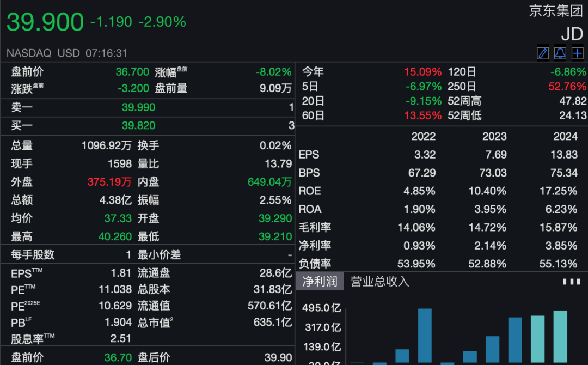Click the plus add-to-watchlist icon

tap(577, 53)
